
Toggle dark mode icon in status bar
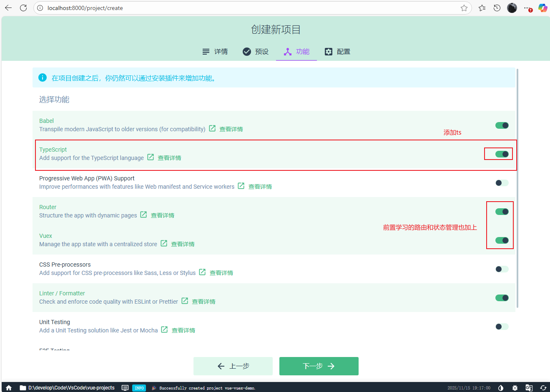[501, 388]
